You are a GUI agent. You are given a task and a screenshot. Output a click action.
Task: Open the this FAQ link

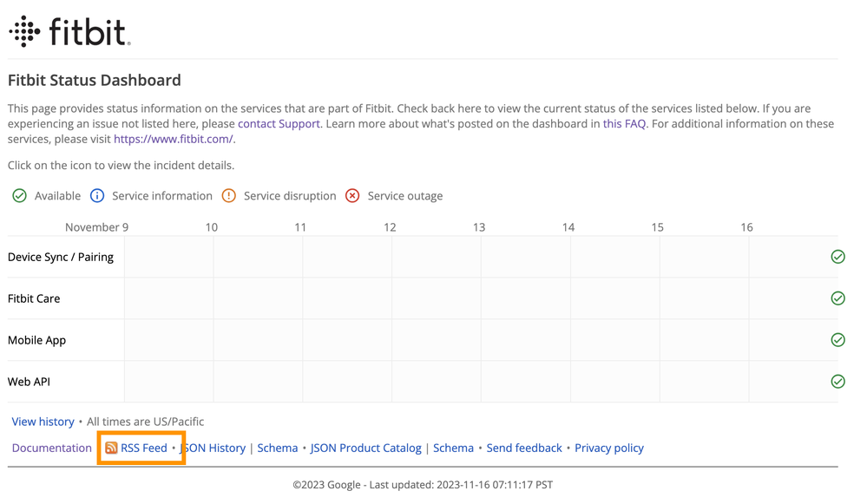624,124
